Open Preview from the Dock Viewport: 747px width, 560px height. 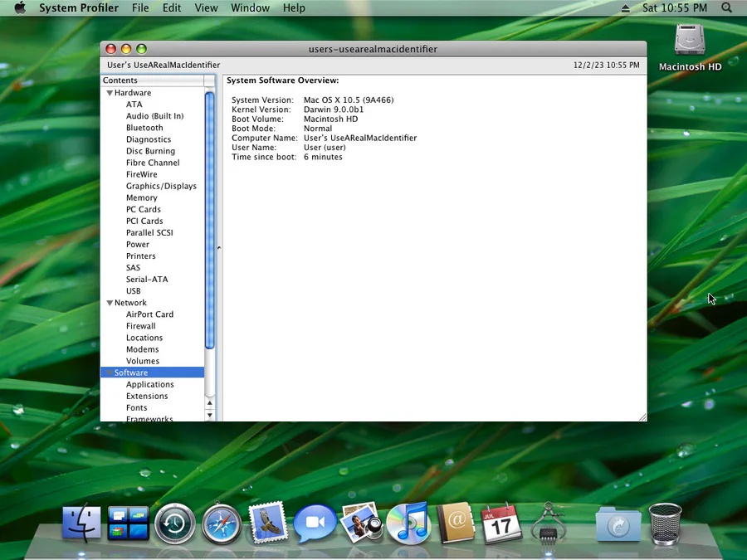click(x=362, y=523)
